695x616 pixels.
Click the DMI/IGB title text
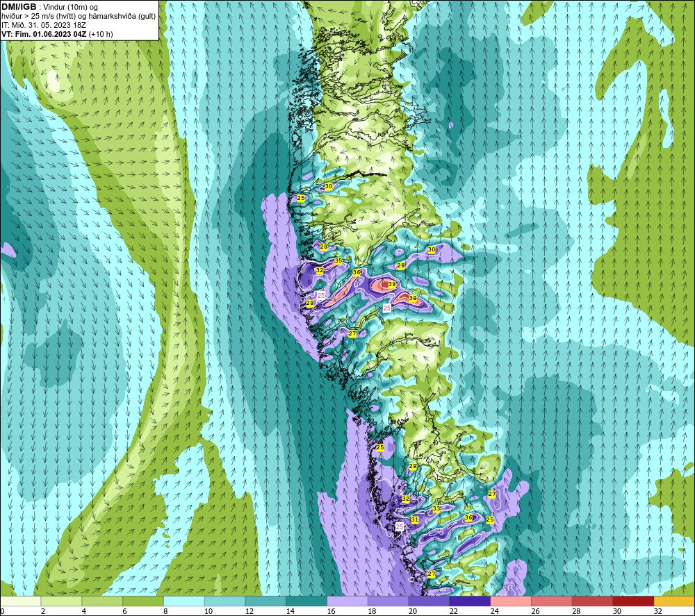[19, 7]
